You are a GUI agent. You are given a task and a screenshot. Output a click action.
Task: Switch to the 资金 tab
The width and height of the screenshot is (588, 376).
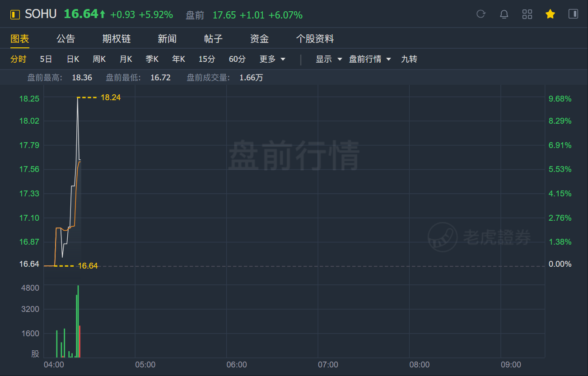[259, 39]
